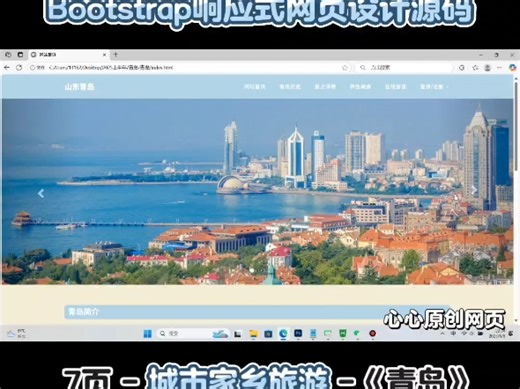
Task: Advance the carousel with the right arrow
Action: 474,190
